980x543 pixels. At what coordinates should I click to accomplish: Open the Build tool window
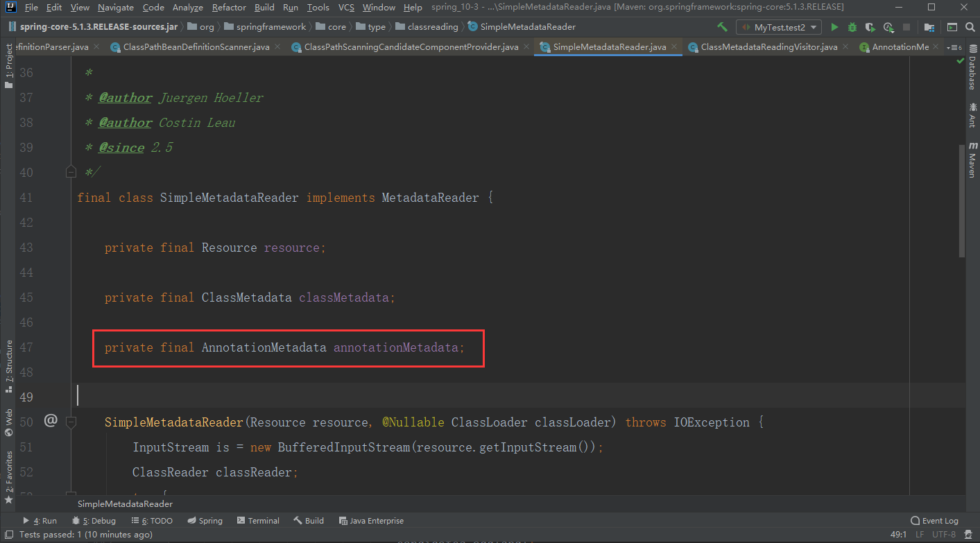pyautogui.click(x=309, y=521)
